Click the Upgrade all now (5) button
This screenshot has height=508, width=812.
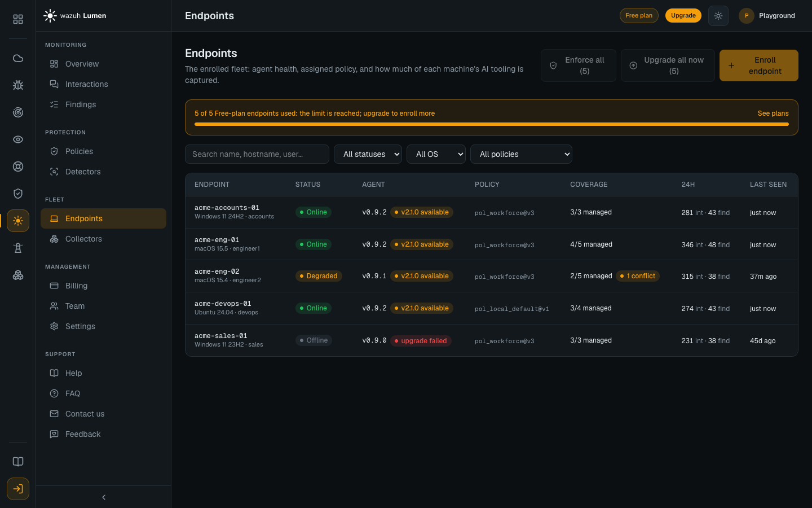tap(668, 65)
